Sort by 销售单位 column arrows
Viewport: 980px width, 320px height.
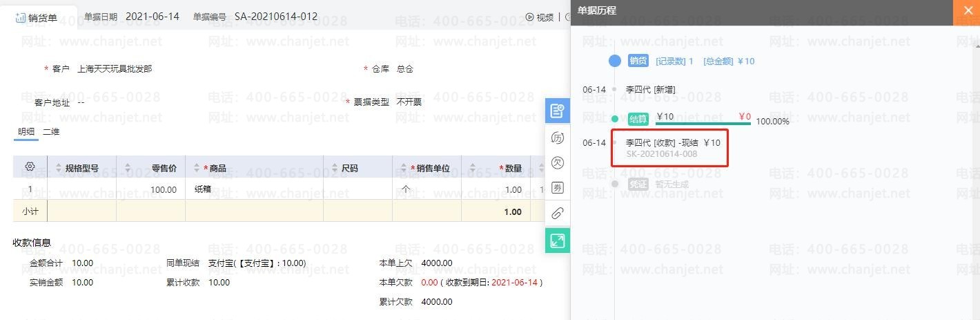click(x=403, y=168)
